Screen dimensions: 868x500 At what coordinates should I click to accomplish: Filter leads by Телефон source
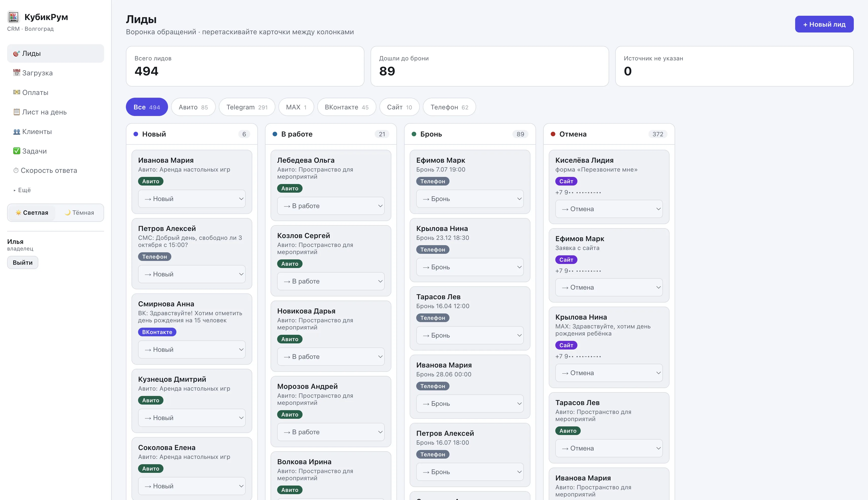(449, 107)
